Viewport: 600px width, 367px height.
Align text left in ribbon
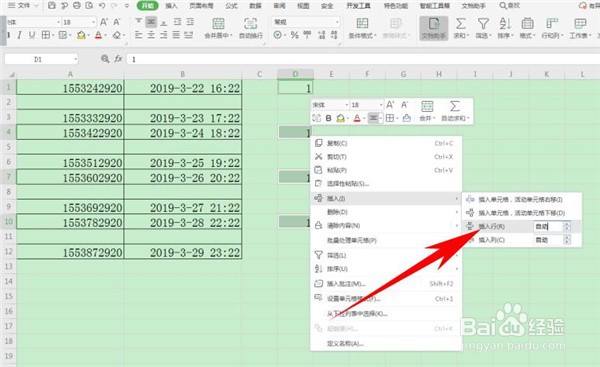(x=139, y=35)
